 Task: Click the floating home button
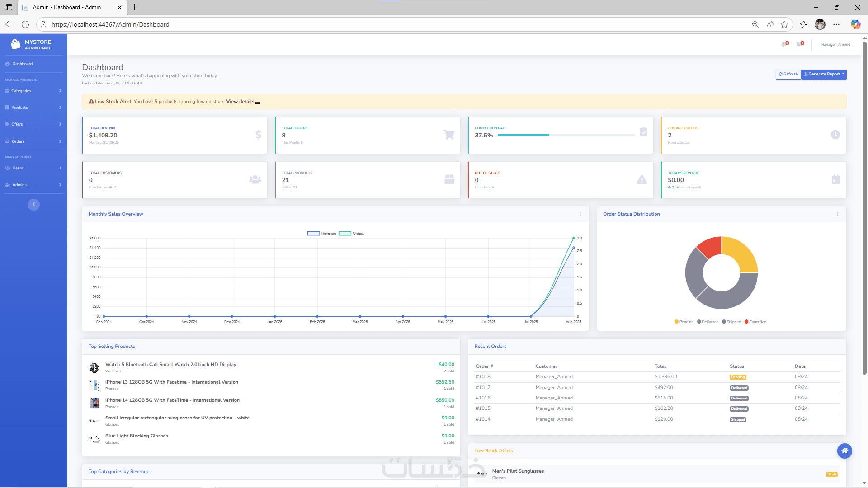tap(844, 450)
